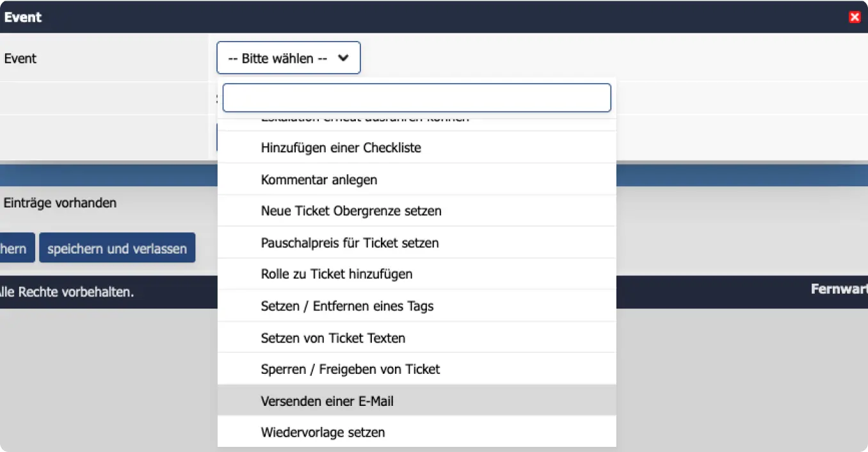The height and width of the screenshot is (452, 868).
Task: Pick 'Setzen von Ticket Texten' entry
Action: pos(417,337)
